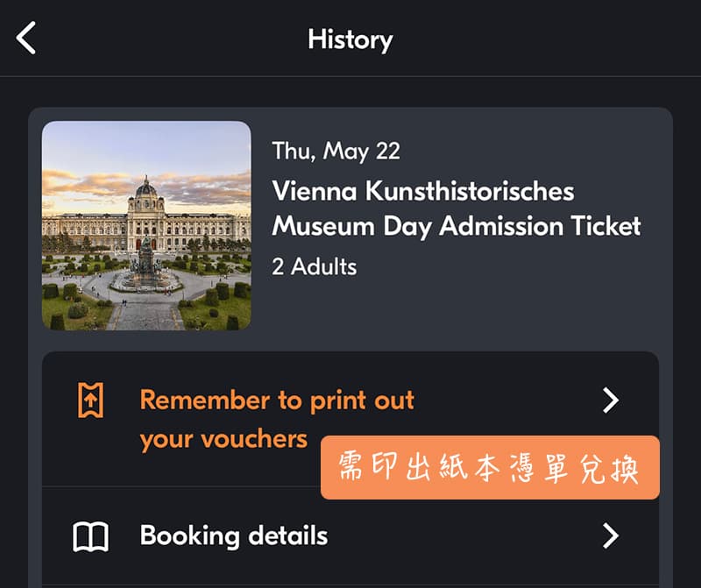
Task: Open 'Vienna Kunsthistorisches' title line
Action: pyautogui.click(x=423, y=191)
